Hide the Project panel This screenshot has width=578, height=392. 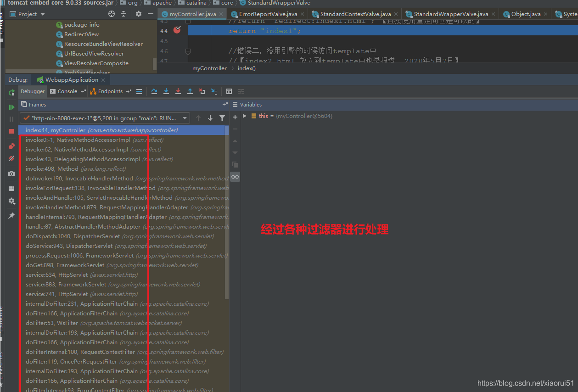[x=152, y=14]
